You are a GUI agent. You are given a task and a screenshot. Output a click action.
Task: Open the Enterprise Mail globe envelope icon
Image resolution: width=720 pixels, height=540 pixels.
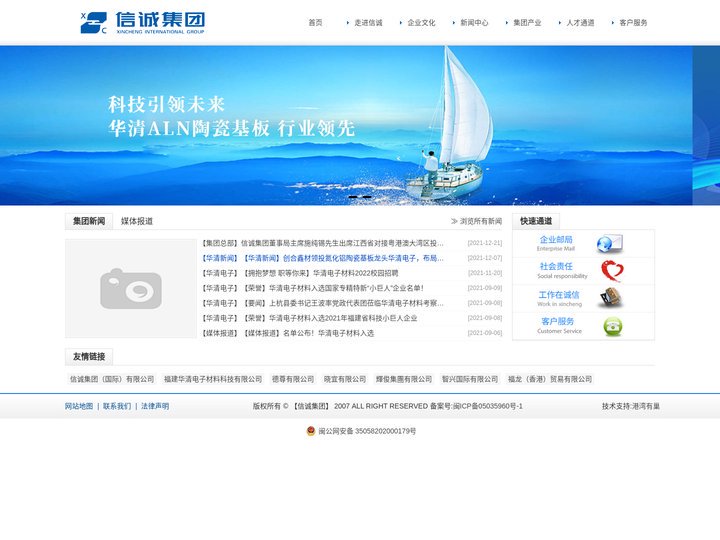click(x=610, y=244)
